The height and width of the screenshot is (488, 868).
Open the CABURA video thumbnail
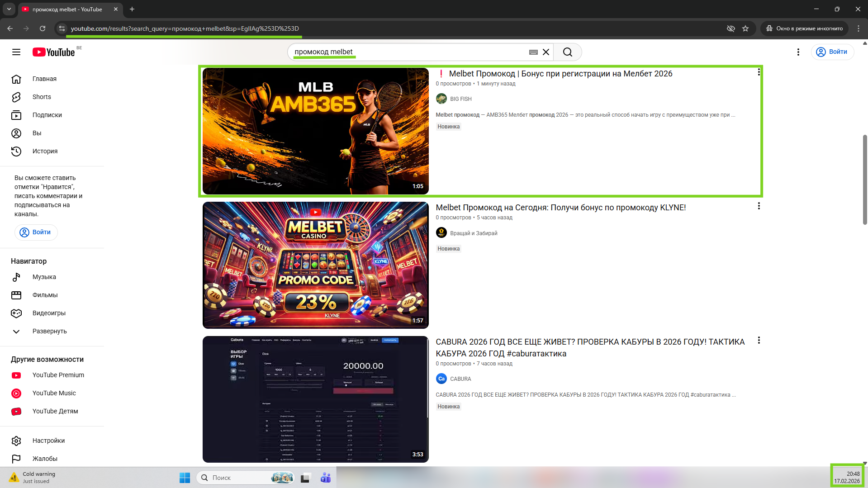tap(315, 399)
